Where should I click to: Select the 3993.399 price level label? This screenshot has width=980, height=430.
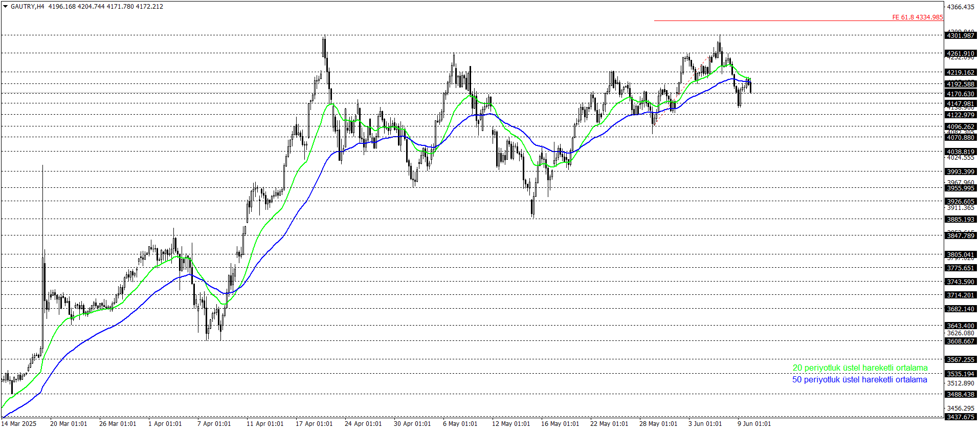[x=961, y=172]
